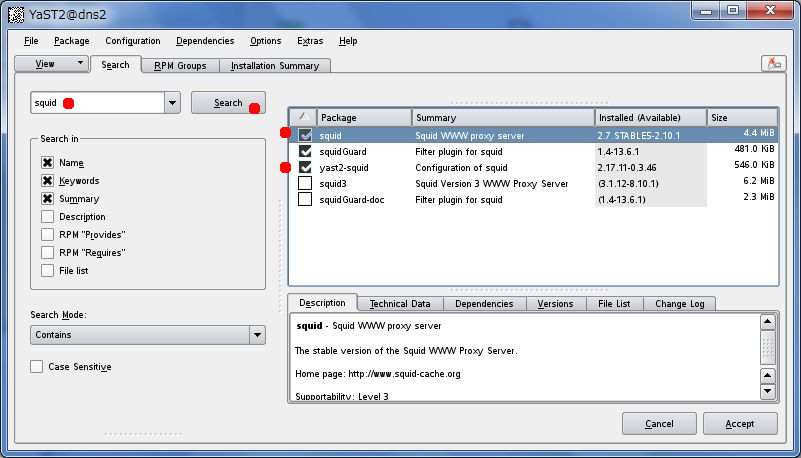Sort by Installed (Available) column header
The height and width of the screenshot is (458, 801).
[651, 117]
